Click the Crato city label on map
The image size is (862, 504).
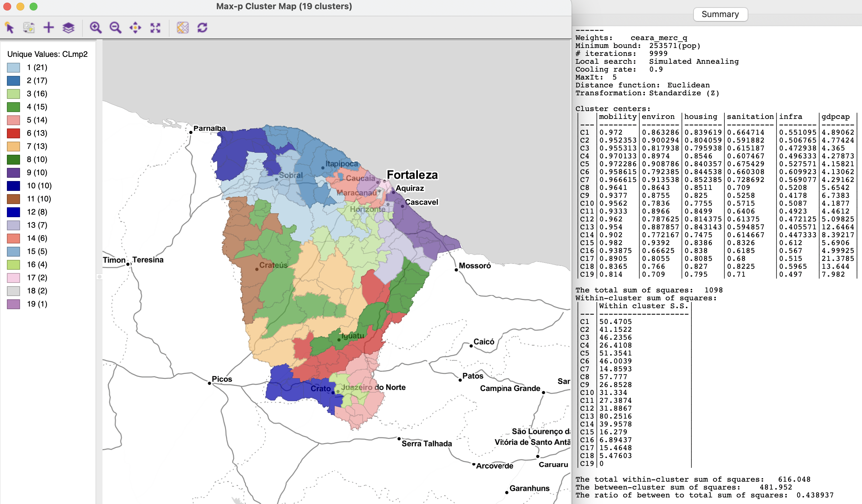[321, 389]
